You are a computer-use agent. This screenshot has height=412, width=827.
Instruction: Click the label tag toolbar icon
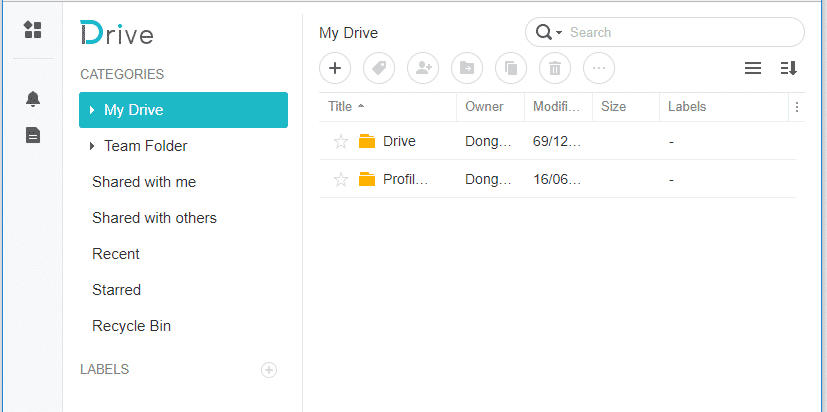[x=379, y=68]
